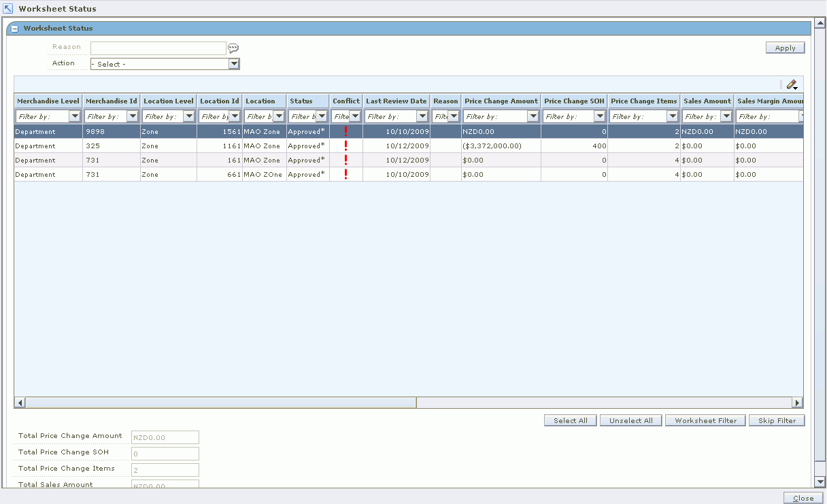Click the Worksheet Status window arrow icon
Viewport: 827px width, 504px height.
tap(8, 9)
